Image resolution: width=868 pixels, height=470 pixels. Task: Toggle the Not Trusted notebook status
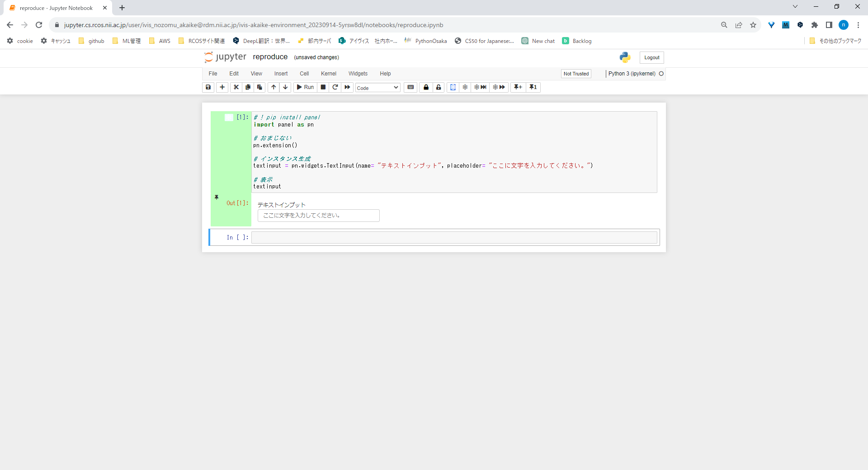(x=576, y=74)
